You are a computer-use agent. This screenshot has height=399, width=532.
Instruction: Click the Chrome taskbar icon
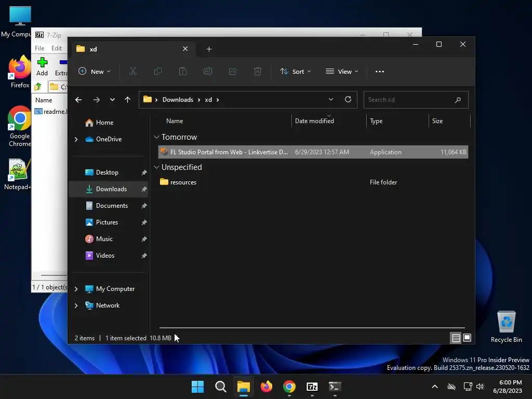289,387
